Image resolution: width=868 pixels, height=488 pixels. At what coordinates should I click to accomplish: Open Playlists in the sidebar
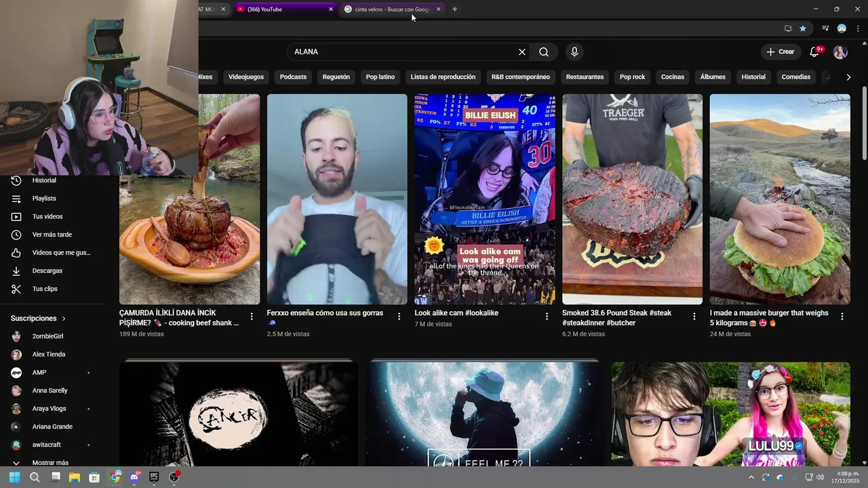[52, 199]
